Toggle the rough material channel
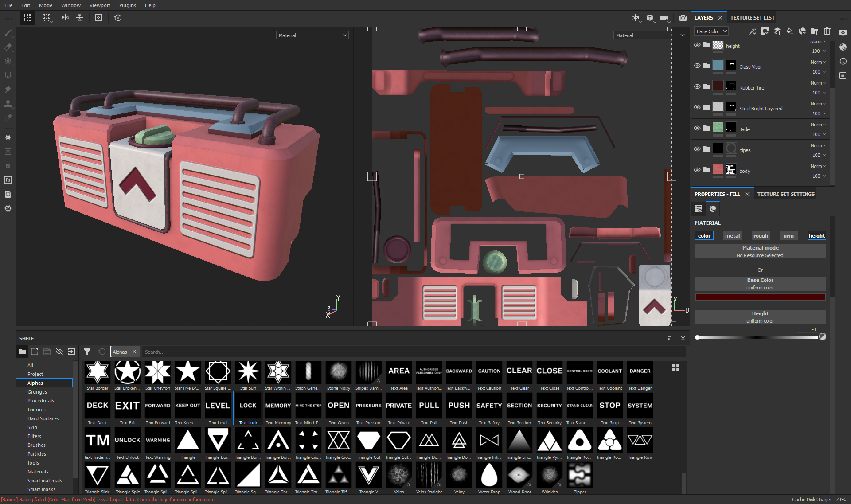Screen dimensions: 851x504 (x=761, y=236)
